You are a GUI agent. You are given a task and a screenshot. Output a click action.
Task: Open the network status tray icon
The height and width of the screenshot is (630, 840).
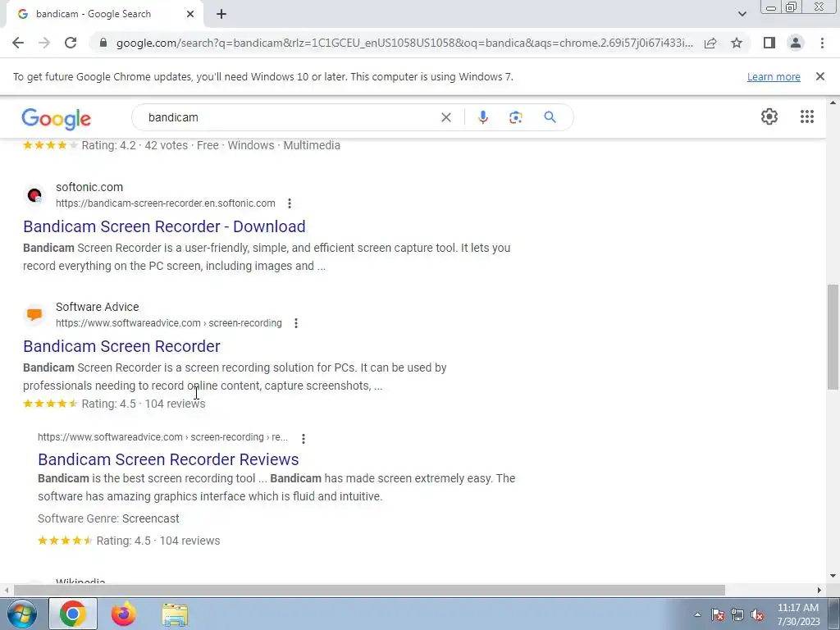(x=737, y=614)
